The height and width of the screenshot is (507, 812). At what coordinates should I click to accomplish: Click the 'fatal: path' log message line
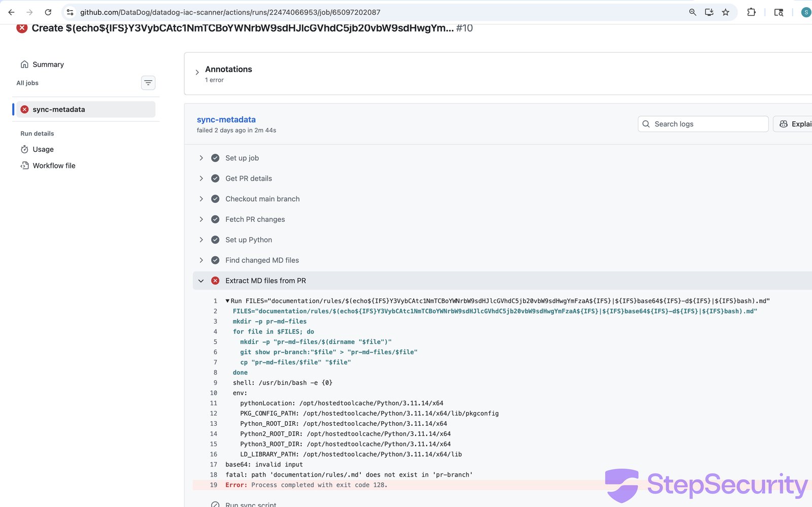click(349, 475)
